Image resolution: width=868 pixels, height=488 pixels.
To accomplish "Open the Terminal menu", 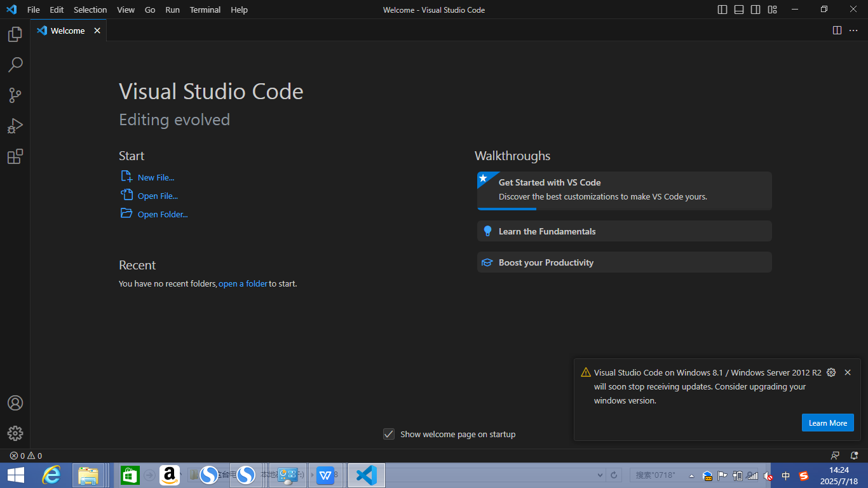I will (x=205, y=10).
